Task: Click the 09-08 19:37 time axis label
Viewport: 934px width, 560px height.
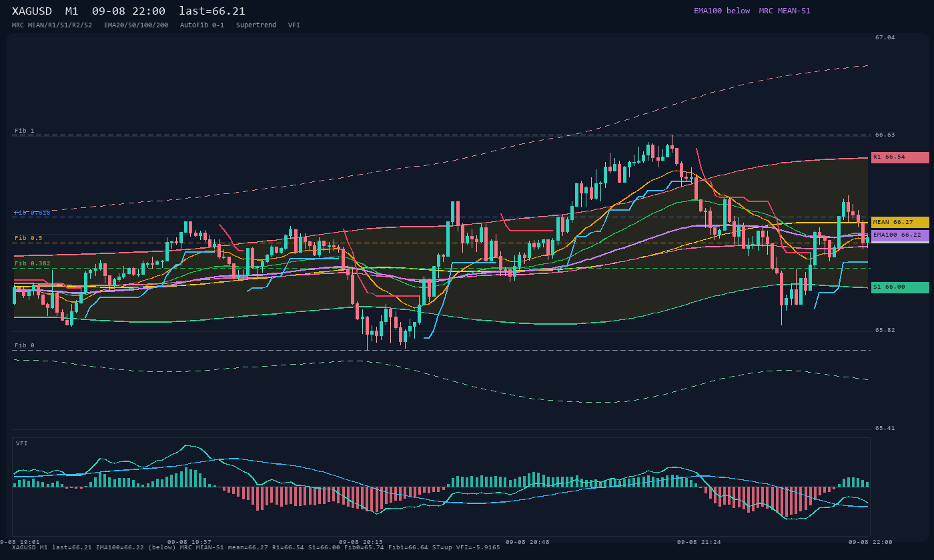Action: 189,542
